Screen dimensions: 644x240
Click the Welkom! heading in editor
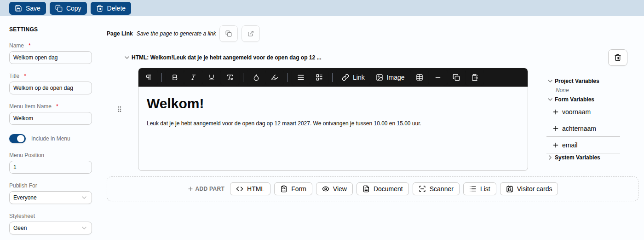coord(175,104)
